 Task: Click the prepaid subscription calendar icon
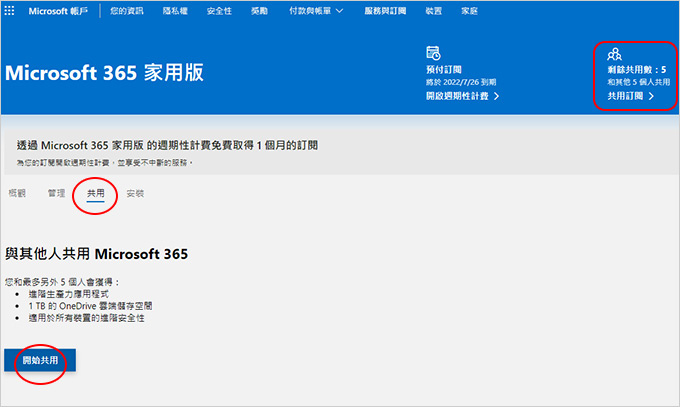tap(433, 53)
